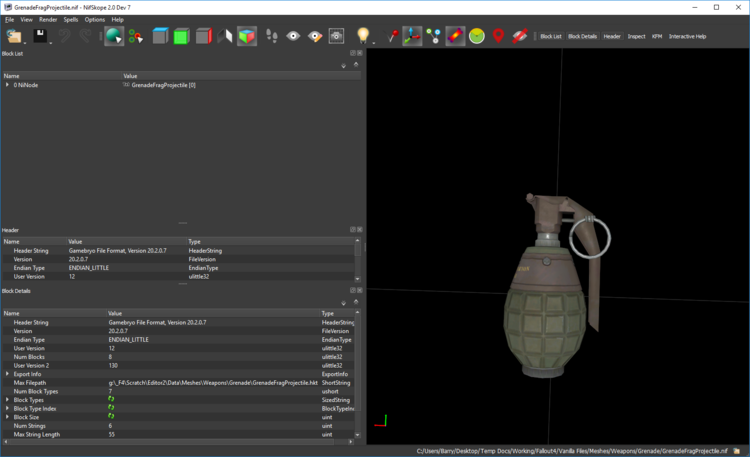Toggle the Header panel button
The height and width of the screenshot is (457, 750).
pyautogui.click(x=612, y=36)
